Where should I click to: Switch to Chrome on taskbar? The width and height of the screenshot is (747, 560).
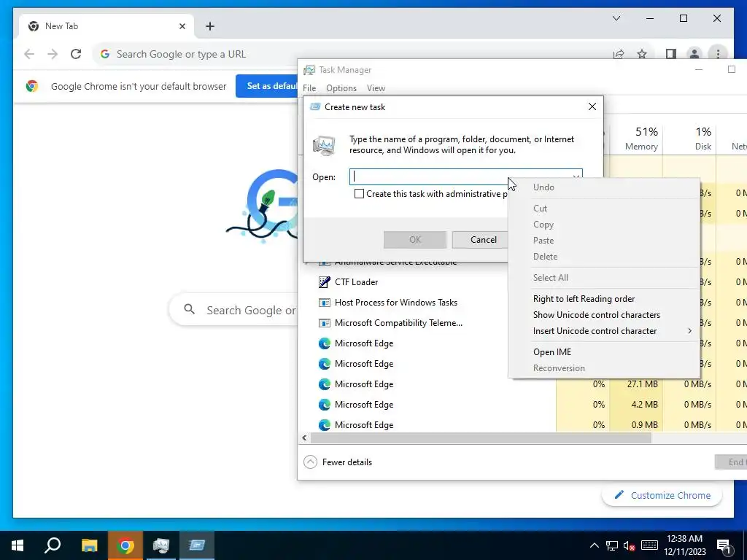(125, 545)
